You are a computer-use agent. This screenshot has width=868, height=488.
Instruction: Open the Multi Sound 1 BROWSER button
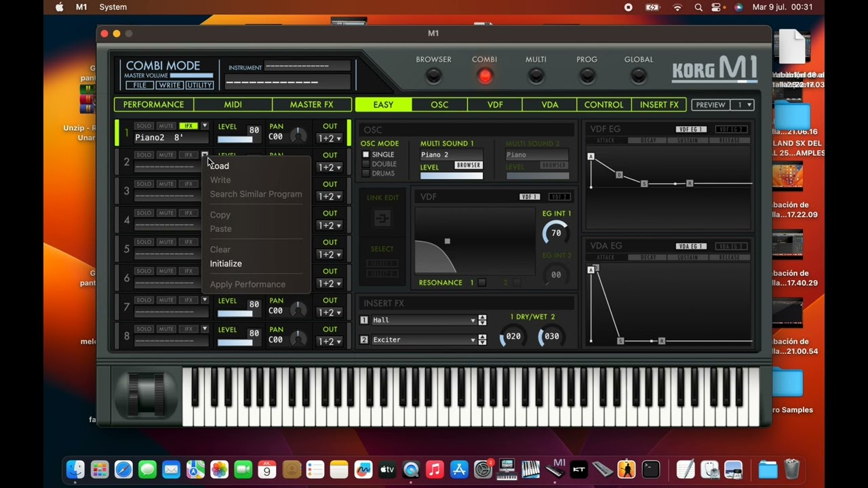468,165
